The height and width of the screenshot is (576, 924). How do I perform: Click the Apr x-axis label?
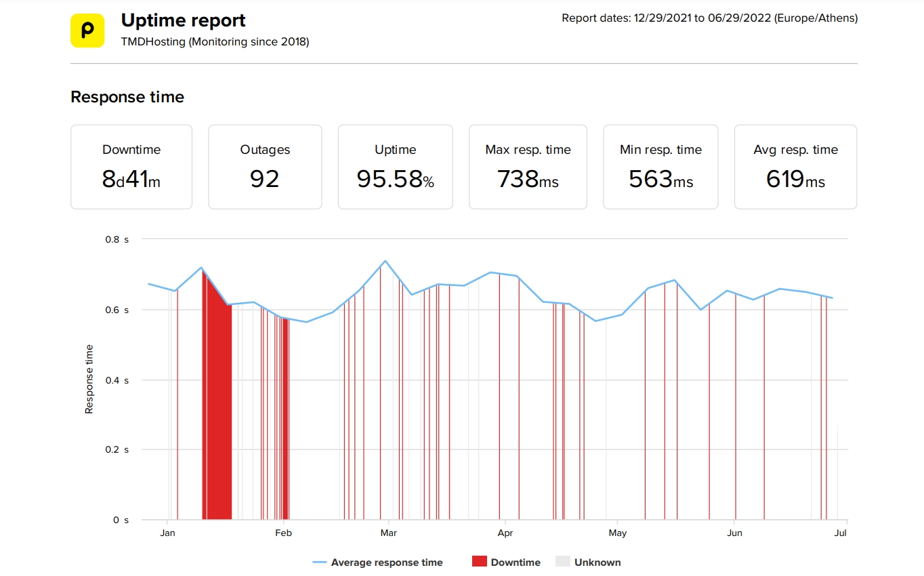[x=505, y=533]
